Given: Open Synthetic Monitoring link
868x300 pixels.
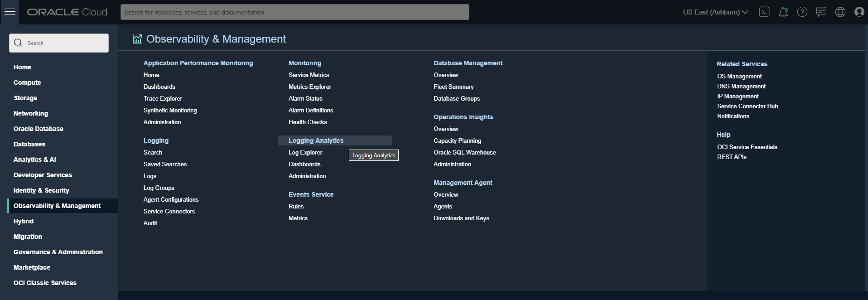Looking at the screenshot, I should [170, 110].
